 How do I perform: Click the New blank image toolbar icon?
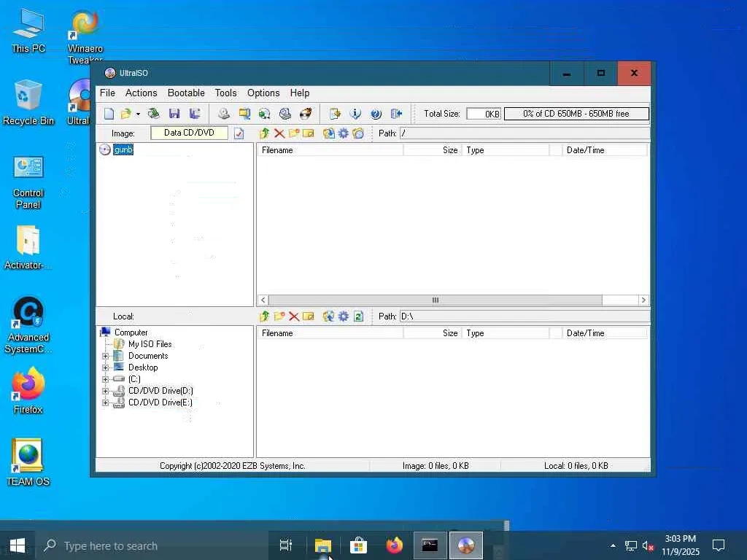tap(109, 114)
